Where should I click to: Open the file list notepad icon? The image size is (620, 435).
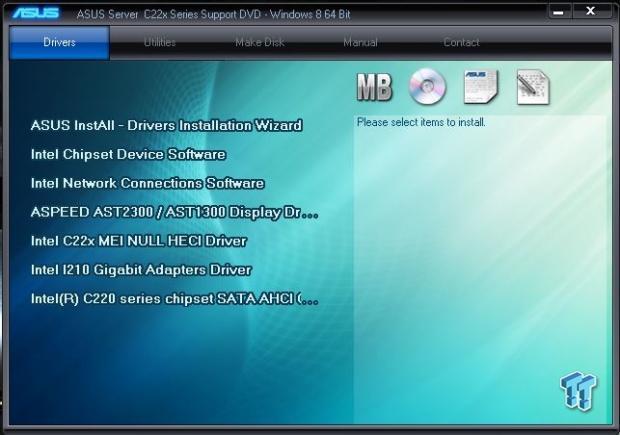coord(533,87)
